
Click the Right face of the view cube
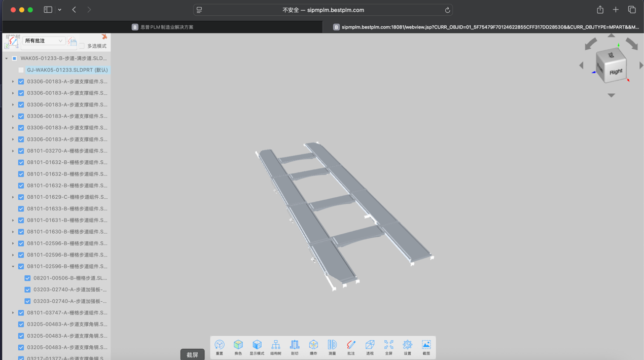click(x=616, y=71)
